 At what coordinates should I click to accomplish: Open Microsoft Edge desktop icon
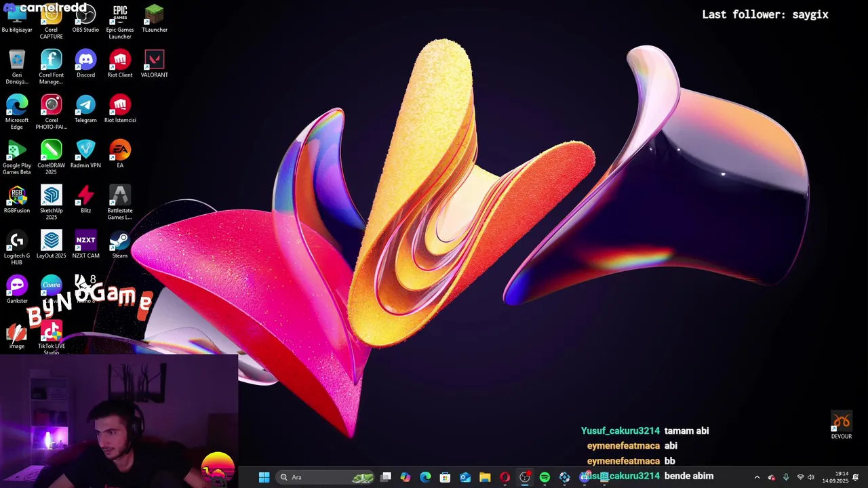(x=17, y=112)
